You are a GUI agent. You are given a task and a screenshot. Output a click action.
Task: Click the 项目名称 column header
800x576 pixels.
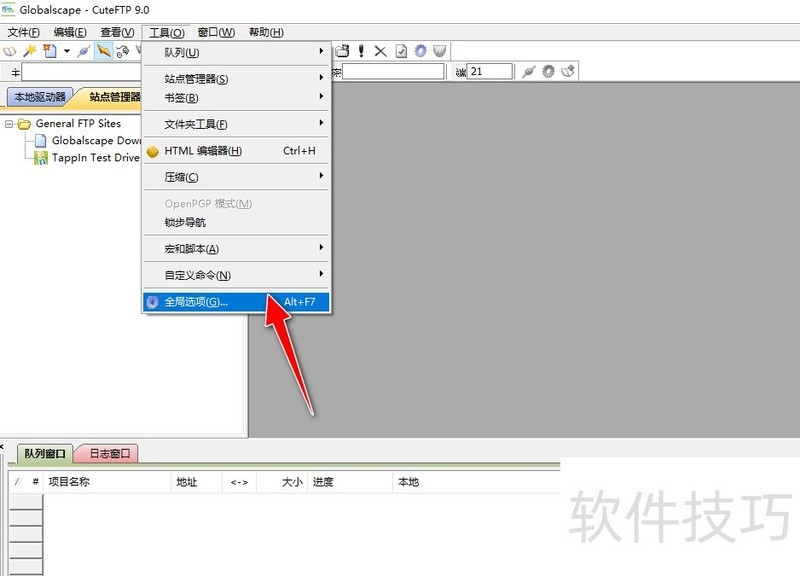pos(70,482)
